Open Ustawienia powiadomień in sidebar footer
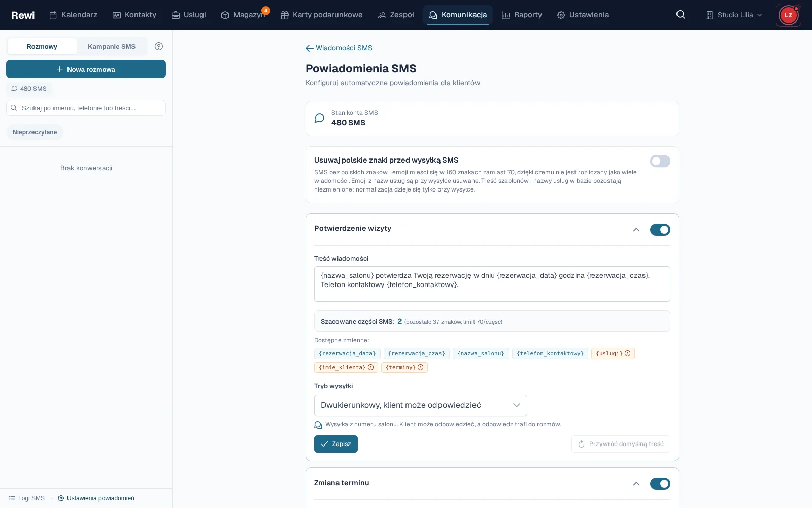This screenshot has width=812, height=508. coord(96,498)
